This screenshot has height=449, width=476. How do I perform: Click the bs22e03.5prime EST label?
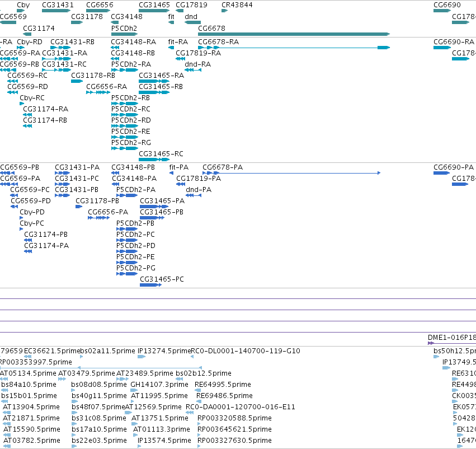click(x=99, y=440)
